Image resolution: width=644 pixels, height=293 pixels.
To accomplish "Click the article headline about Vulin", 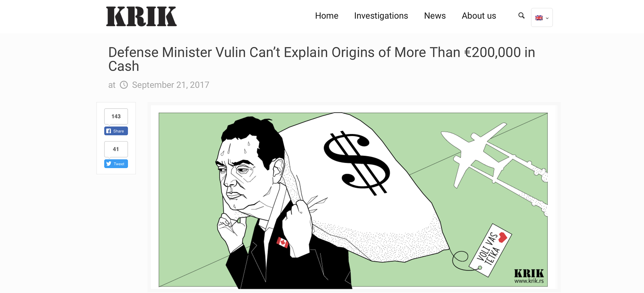I will (322, 59).
